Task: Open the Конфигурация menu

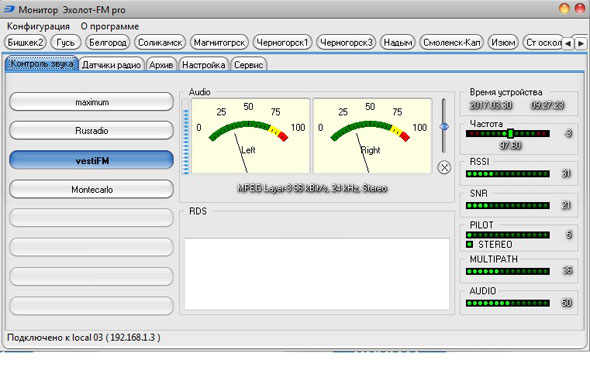Action: click(38, 26)
